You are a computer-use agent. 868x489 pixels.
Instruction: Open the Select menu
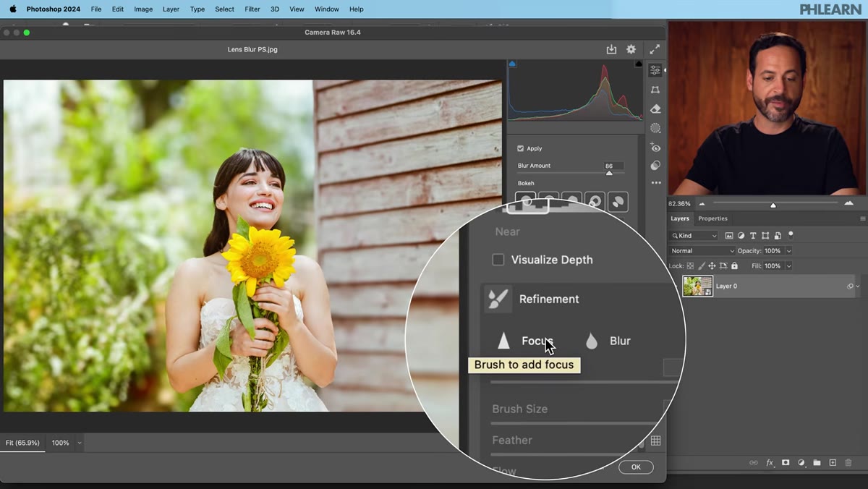coord(225,9)
